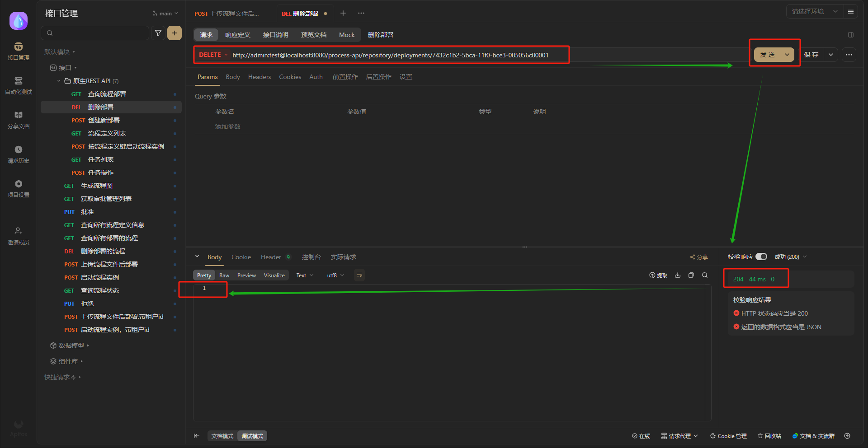Click the plus button to add interface
The height and width of the screenshot is (448, 868).
coord(175,33)
